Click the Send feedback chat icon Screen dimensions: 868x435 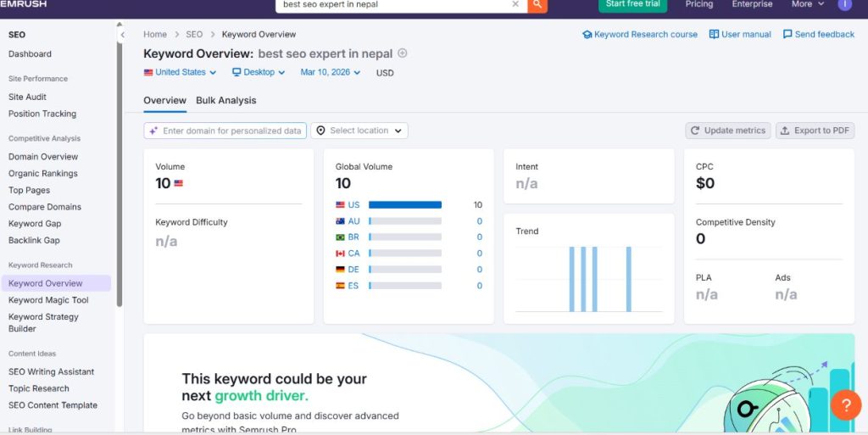pos(787,34)
